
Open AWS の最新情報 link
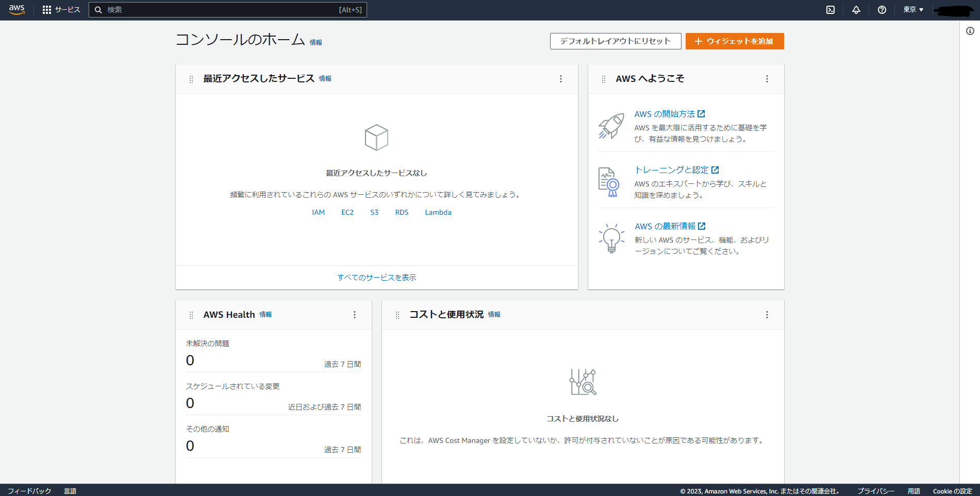point(670,226)
